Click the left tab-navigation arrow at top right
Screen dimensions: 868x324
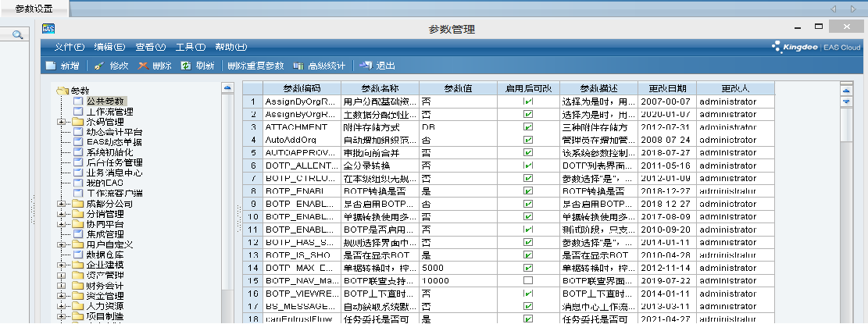(833, 9)
